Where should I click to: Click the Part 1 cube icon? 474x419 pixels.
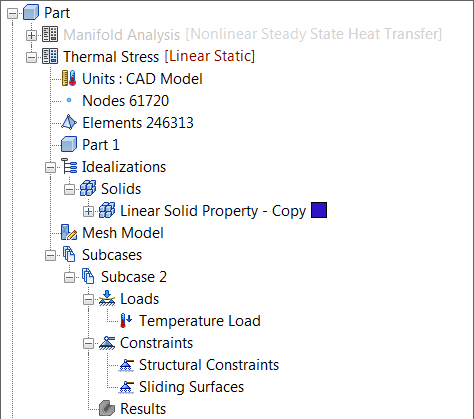[69, 145]
